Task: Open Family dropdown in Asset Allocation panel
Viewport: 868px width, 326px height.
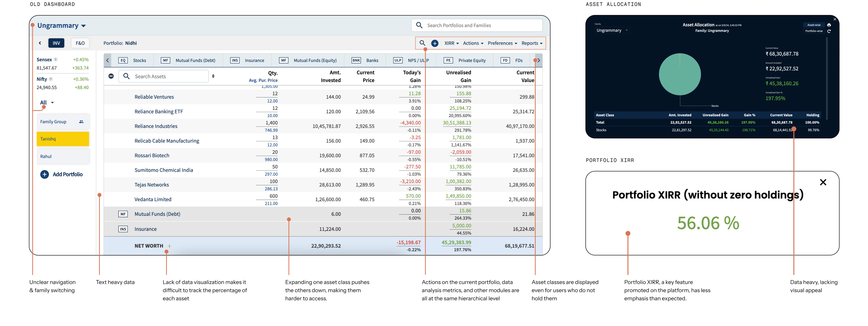Action: (612, 30)
